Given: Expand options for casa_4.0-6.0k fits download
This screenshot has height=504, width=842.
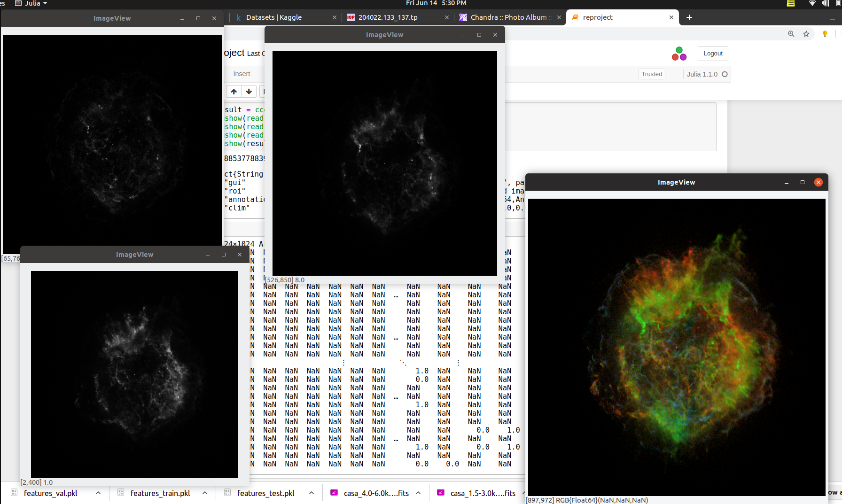Looking at the screenshot, I should pos(418,493).
